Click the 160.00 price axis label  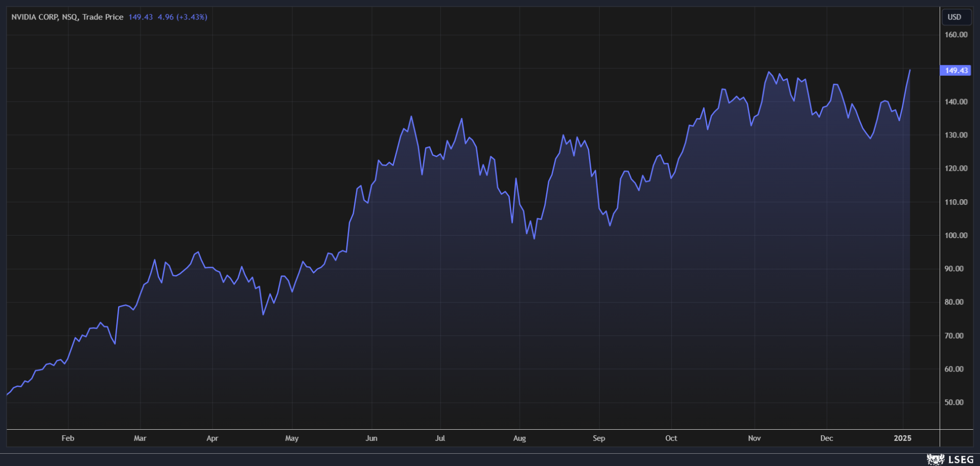(x=956, y=35)
